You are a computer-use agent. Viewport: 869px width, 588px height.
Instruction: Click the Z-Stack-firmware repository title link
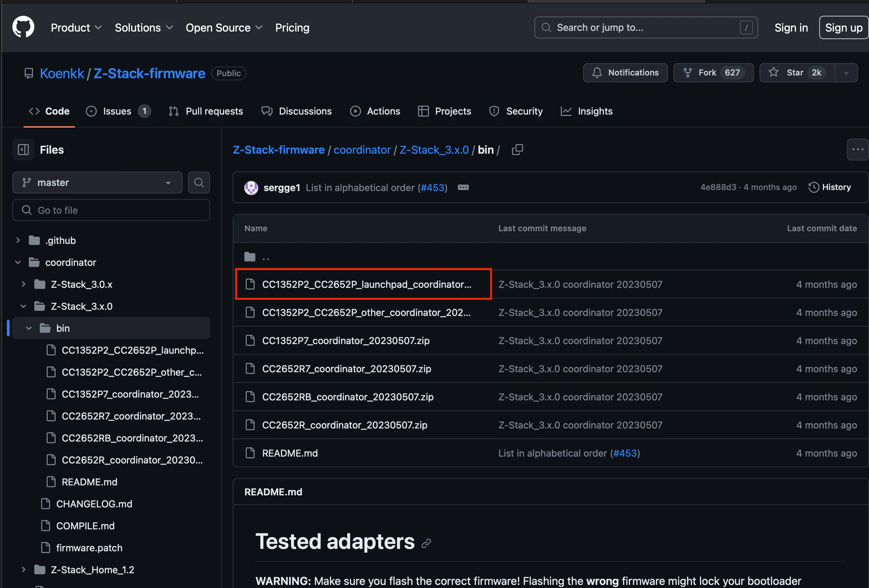coord(149,73)
